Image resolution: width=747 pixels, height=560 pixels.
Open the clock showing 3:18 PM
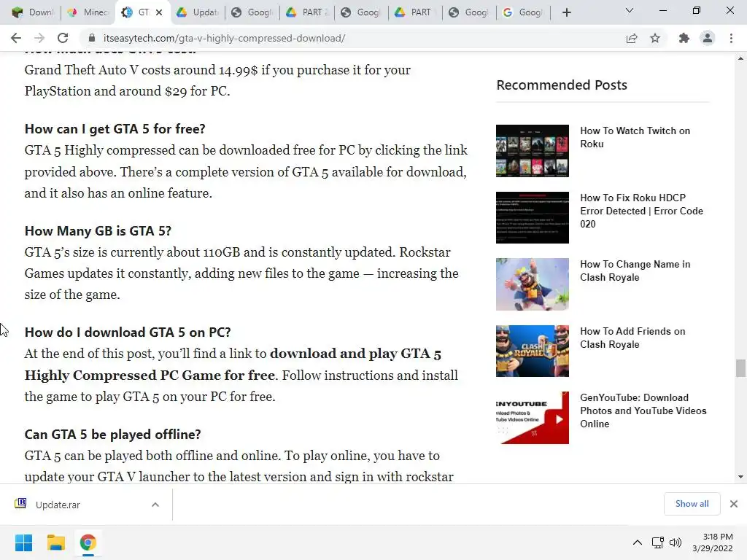point(713,542)
